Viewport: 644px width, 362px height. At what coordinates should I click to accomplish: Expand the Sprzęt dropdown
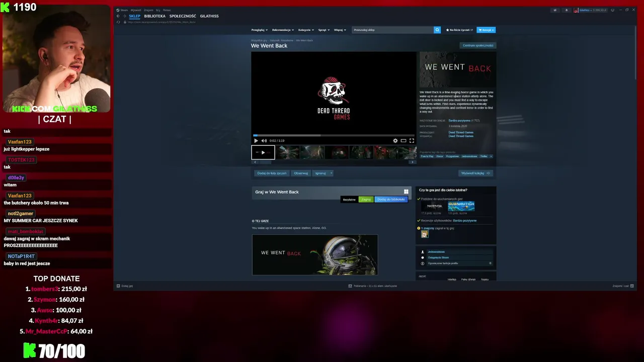[324, 30]
